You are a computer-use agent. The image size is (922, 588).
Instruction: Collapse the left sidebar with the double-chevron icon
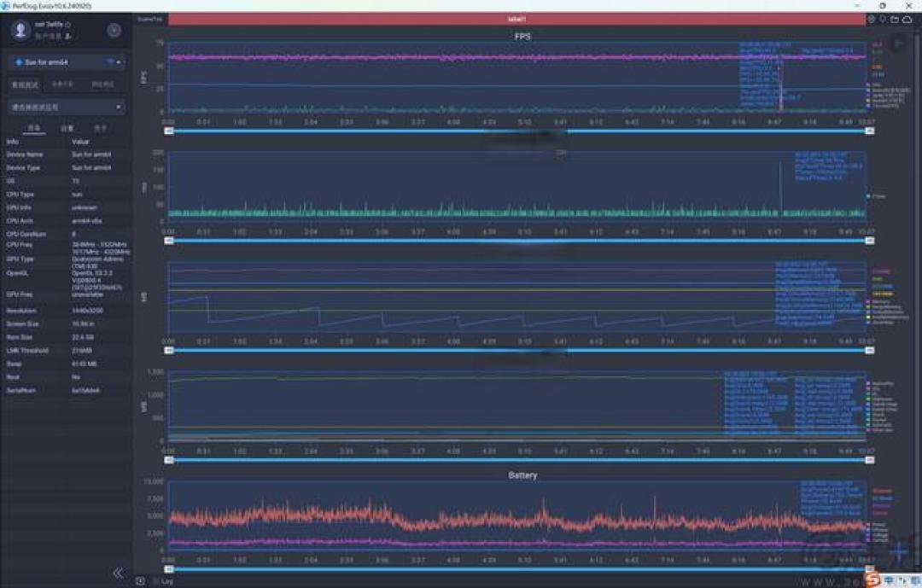point(118,573)
